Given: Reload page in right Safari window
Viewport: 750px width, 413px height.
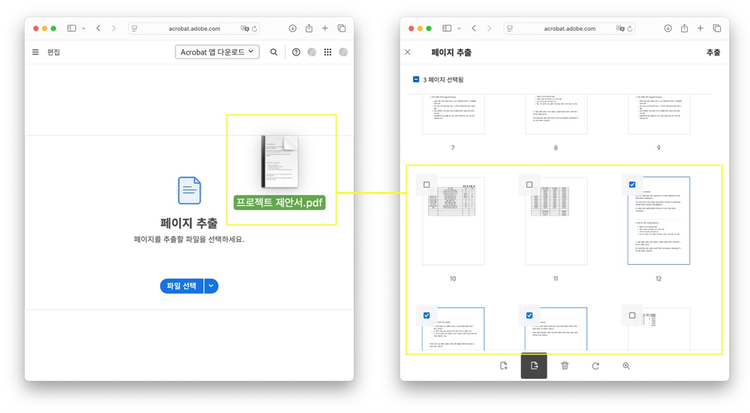Looking at the screenshot, I should 630,29.
